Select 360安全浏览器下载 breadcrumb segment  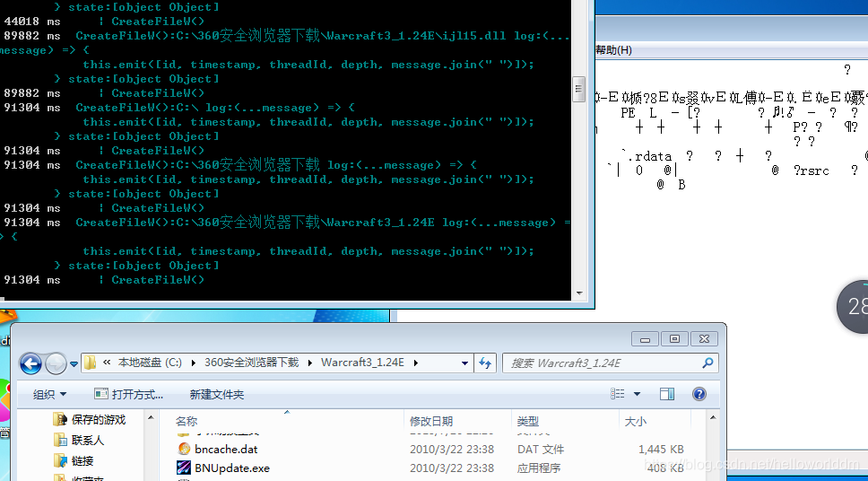pyautogui.click(x=251, y=363)
